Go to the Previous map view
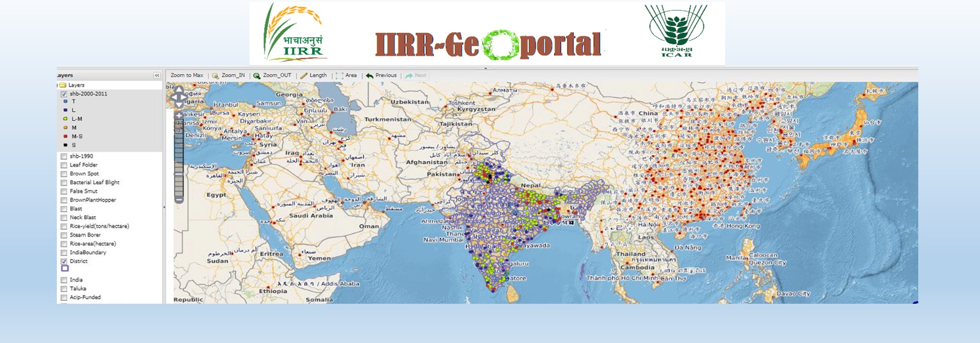This screenshot has width=980, height=343. (x=381, y=76)
